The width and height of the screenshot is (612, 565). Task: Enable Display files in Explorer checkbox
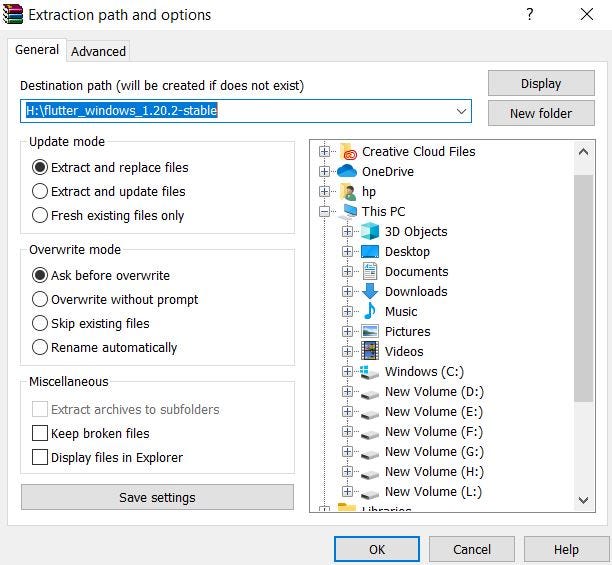(x=40, y=457)
